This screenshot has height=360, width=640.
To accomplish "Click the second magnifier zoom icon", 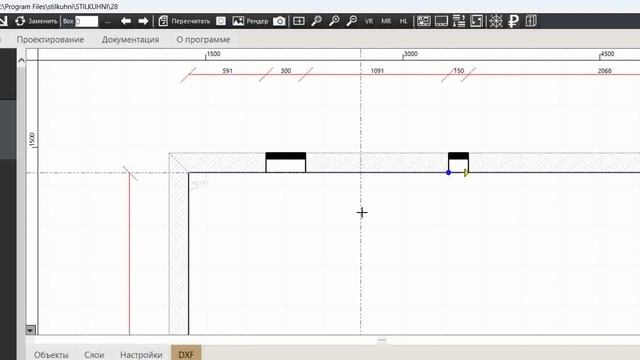I will [x=334, y=21].
